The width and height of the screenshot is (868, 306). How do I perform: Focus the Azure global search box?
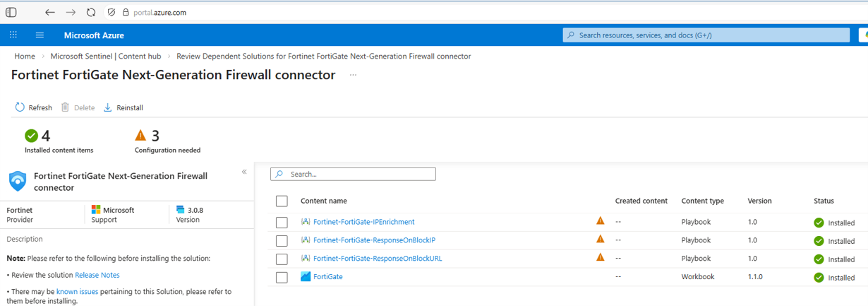(706, 35)
